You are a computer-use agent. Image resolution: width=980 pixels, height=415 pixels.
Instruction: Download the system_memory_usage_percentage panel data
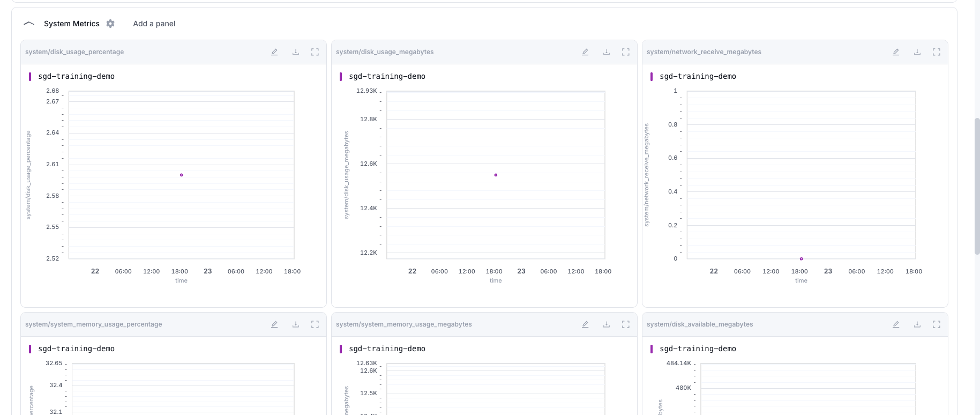point(296,324)
